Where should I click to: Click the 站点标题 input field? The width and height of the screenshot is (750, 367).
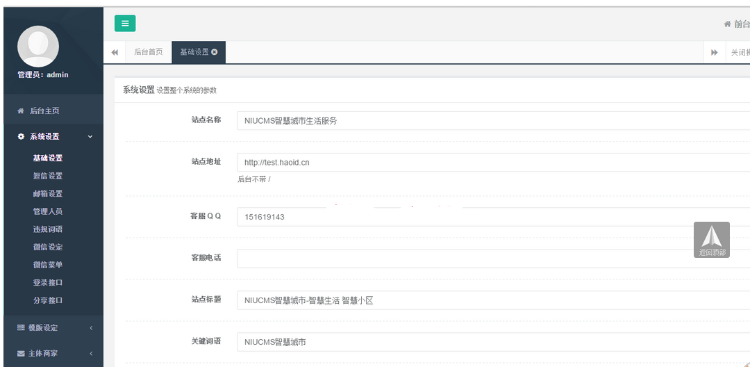pos(494,300)
